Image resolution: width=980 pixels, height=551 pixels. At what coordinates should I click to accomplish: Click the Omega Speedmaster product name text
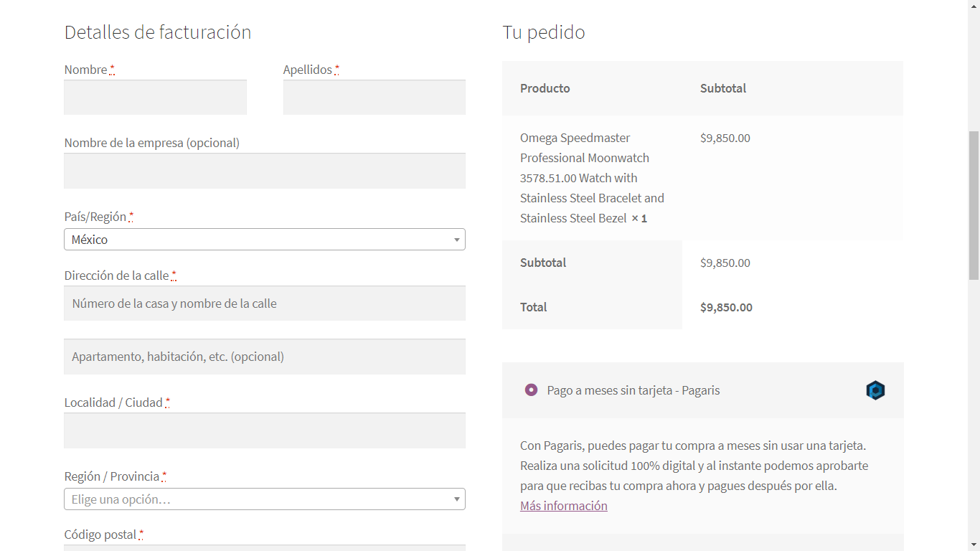point(593,178)
